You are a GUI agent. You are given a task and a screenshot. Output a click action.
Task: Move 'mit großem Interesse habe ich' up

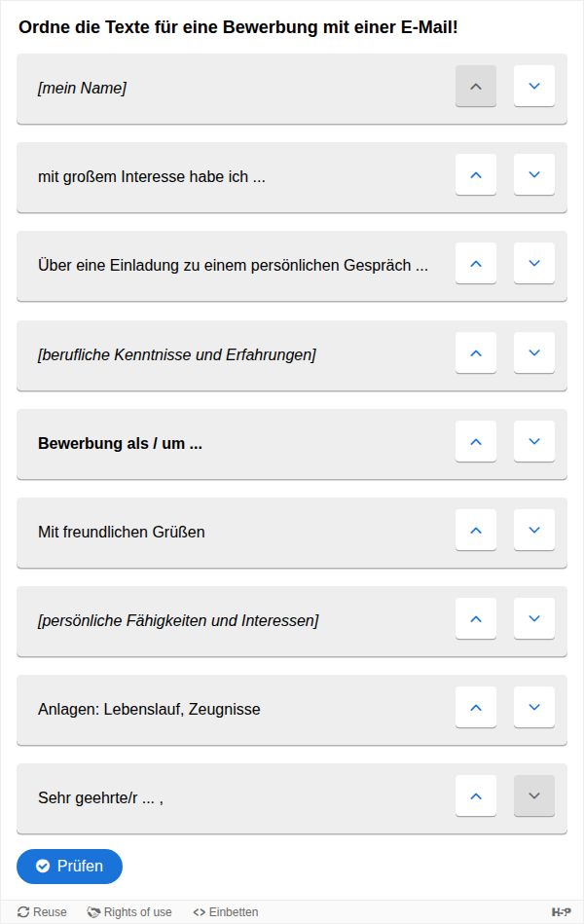point(476,175)
